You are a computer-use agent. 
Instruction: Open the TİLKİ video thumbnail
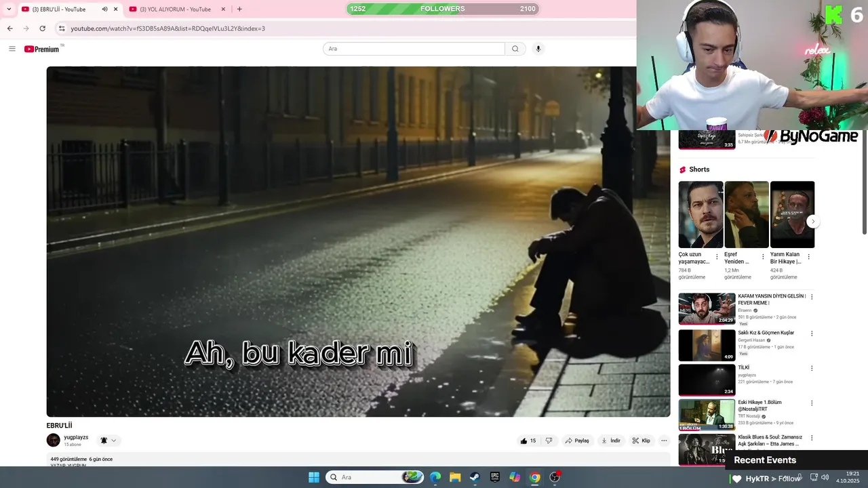coord(707,380)
